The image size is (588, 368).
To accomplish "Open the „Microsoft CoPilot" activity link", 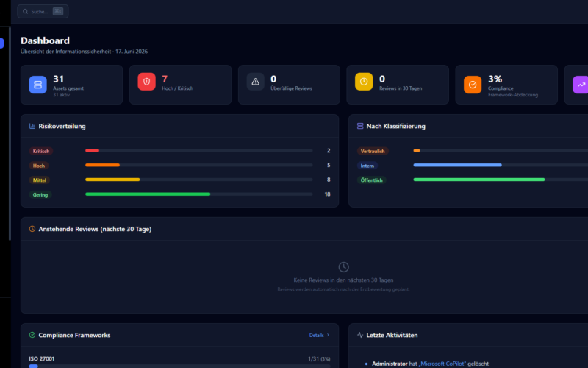I will [x=442, y=364].
